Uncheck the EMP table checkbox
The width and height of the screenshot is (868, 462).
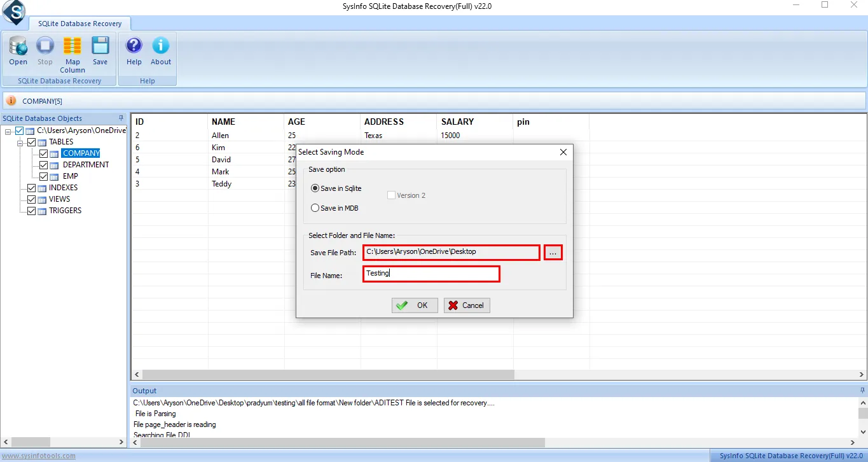coord(44,176)
